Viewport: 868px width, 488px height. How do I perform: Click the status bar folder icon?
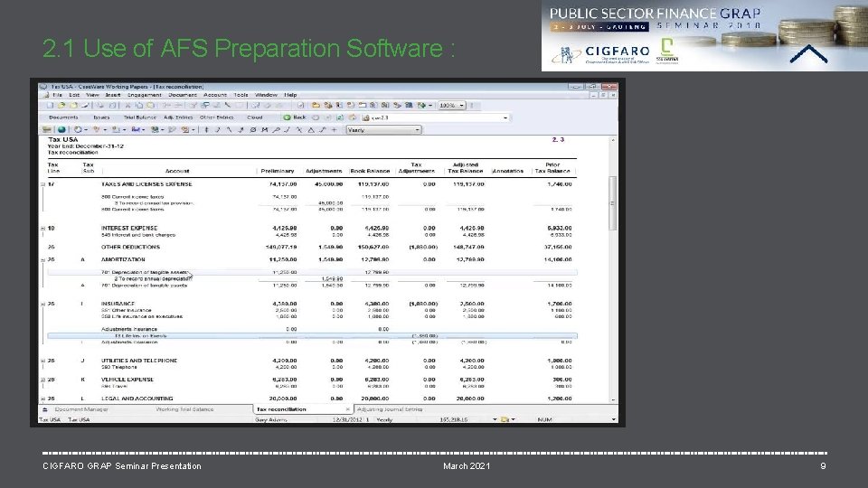click(505, 419)
